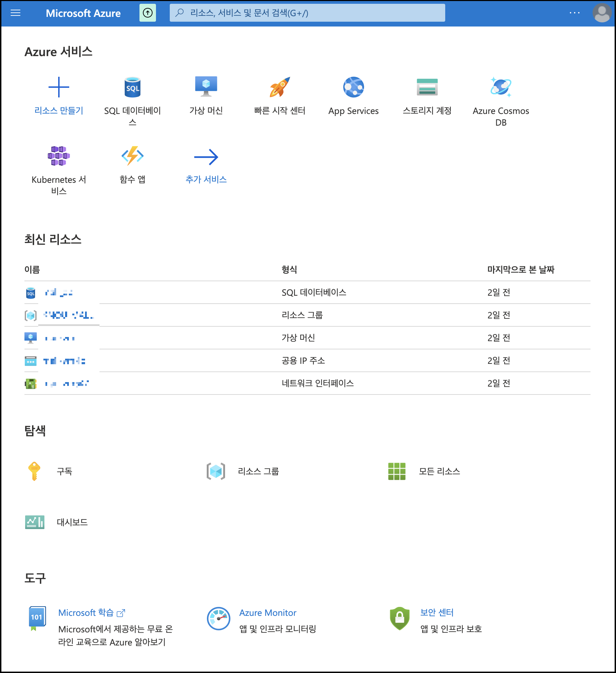
Task: Open the recent public IP address name
Action: click(64, 361)
